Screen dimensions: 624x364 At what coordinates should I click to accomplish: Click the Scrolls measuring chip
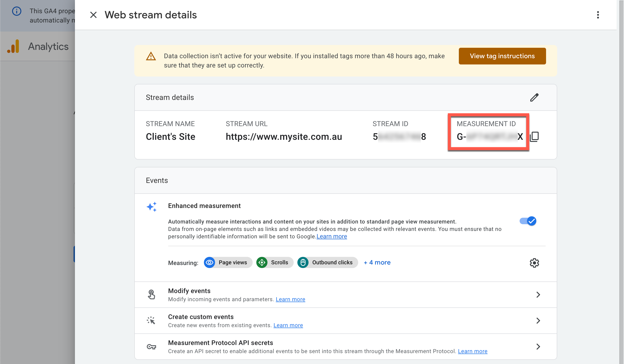click(275, 262)
